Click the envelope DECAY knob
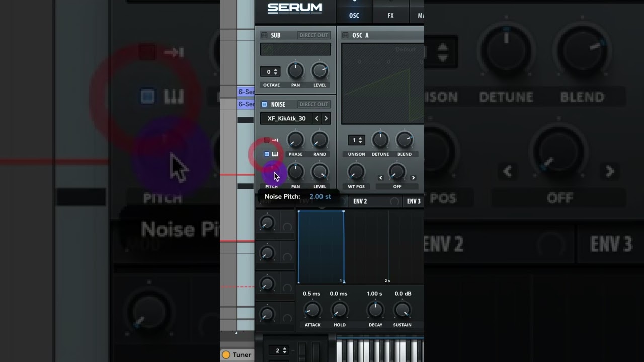This screenshot has width=644, height=362. (375, 310)
